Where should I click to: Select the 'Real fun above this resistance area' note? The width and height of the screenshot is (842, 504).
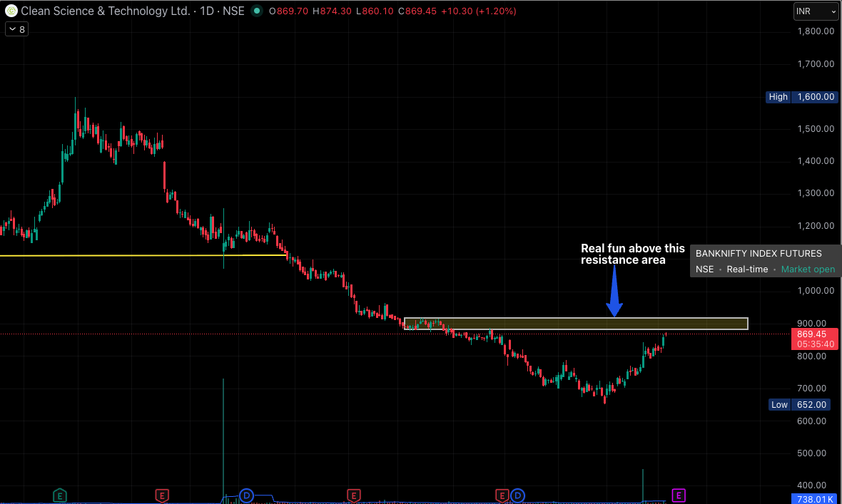tap(633, 254)
